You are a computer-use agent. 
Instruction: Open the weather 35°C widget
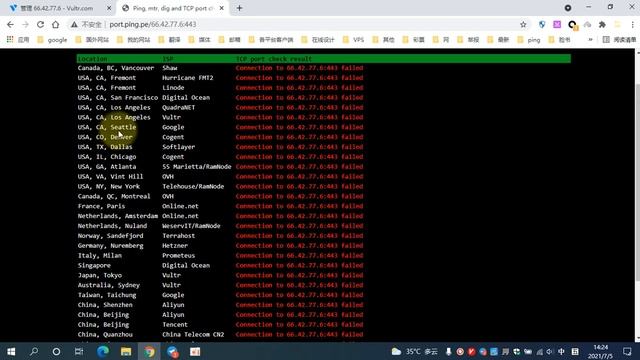click(414, 351)
